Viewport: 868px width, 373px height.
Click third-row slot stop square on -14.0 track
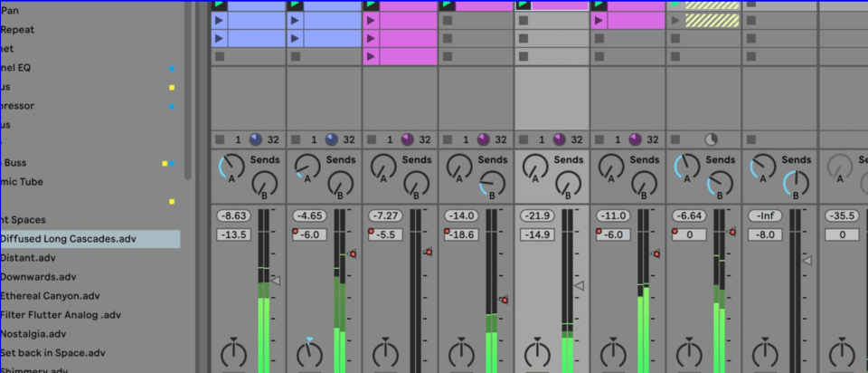click(448, 39)
